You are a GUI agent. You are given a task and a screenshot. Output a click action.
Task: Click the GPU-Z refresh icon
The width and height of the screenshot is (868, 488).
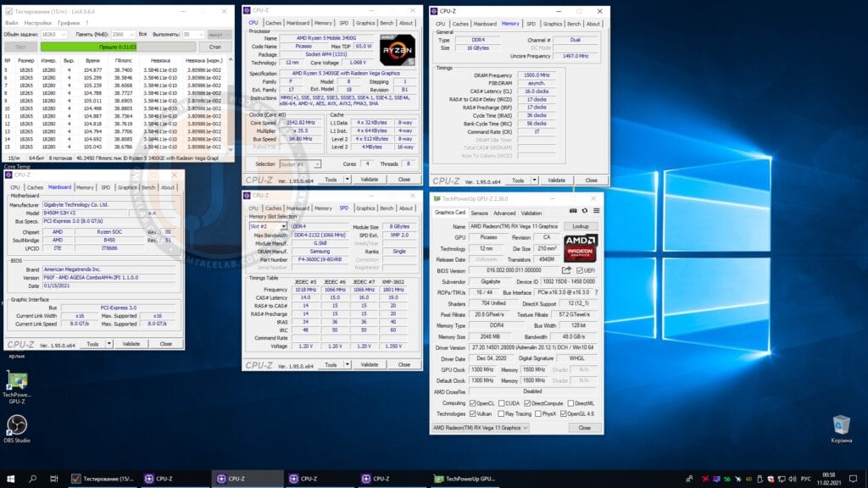(x=585, y=211)
